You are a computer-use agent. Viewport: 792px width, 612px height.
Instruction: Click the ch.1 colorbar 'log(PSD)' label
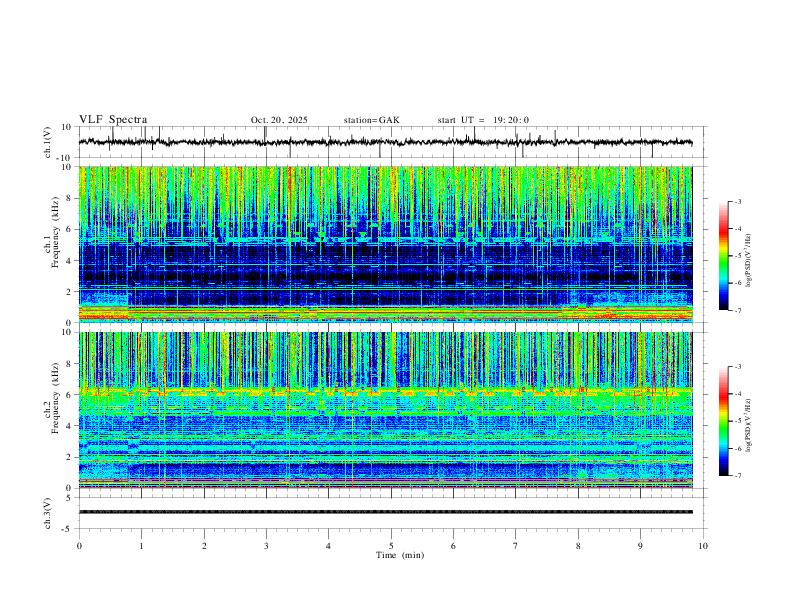pos(748,261)
